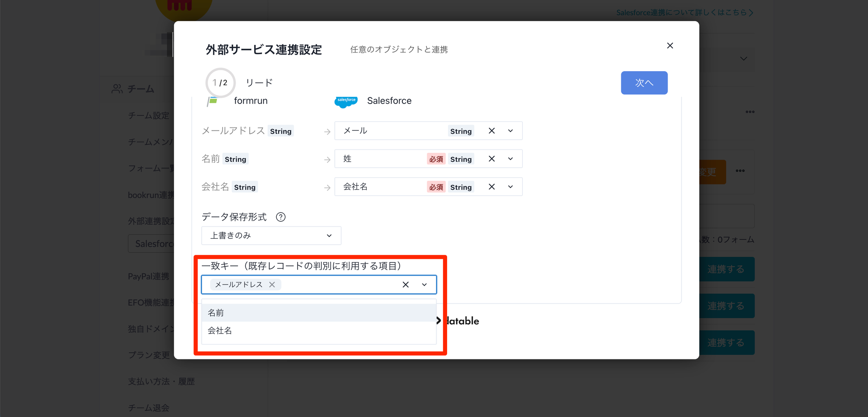Click the 次へ button
The height and width of the screenshot is (417, 868).
(644, 83)
